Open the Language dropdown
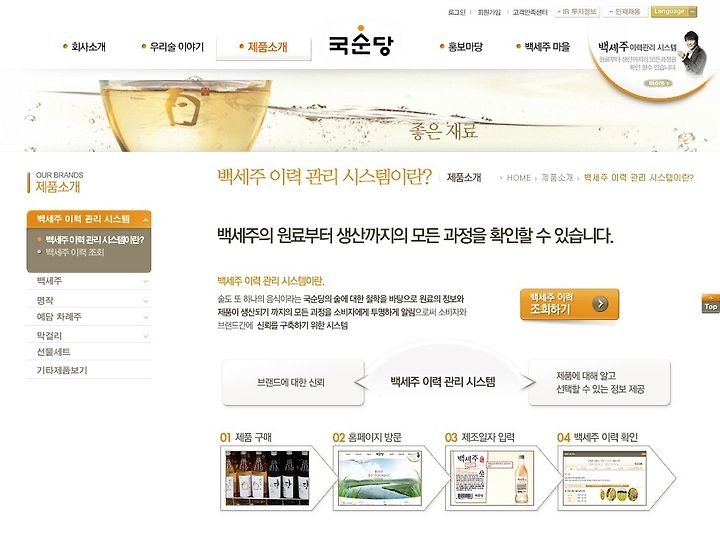 674,12
